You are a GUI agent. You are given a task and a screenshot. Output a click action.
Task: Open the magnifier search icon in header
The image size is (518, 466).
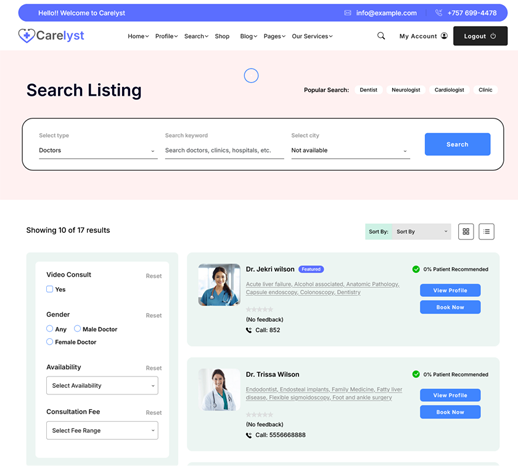point(381,36)
